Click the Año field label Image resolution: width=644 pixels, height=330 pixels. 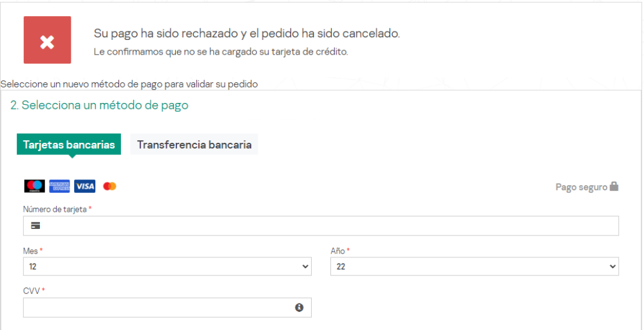coord(337,251)
